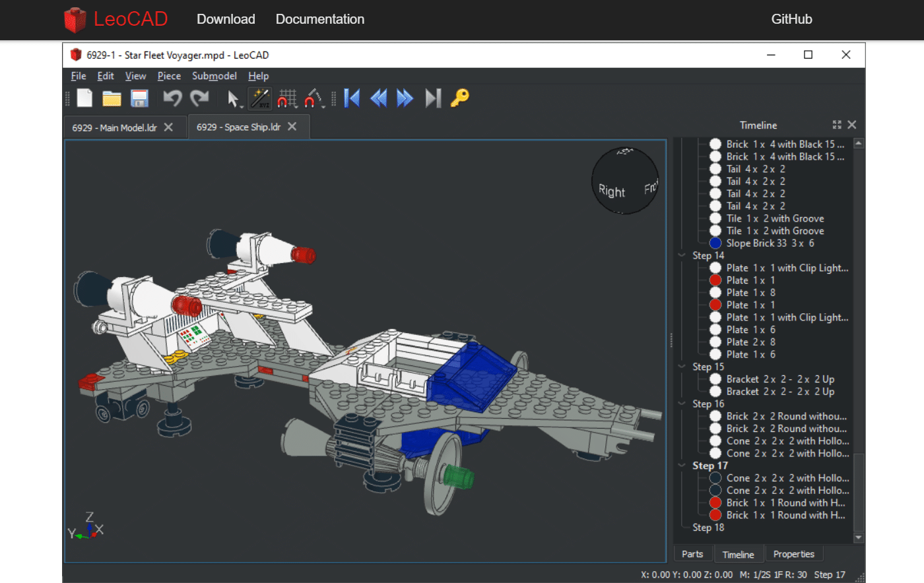Click the yellow key icon

pos(460,98)
